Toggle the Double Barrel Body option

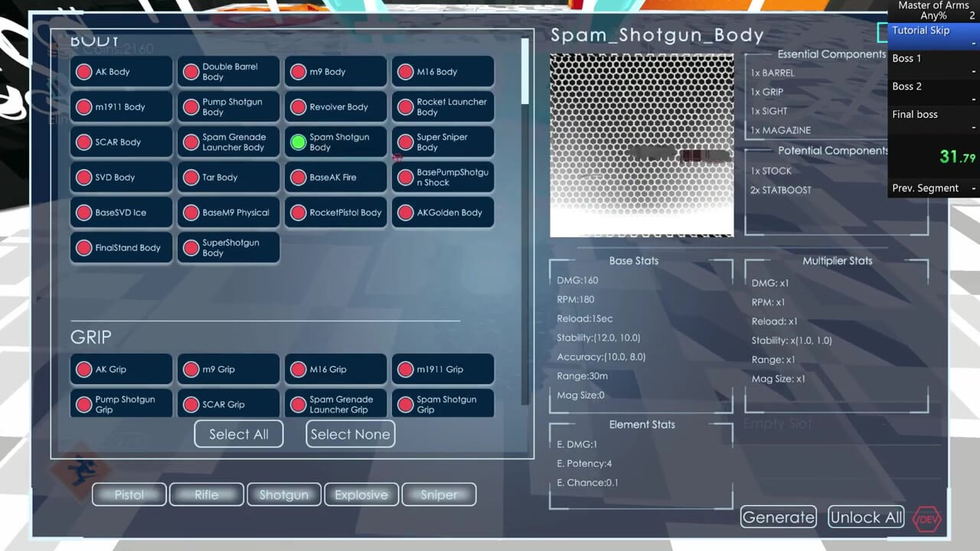point(191,72)
